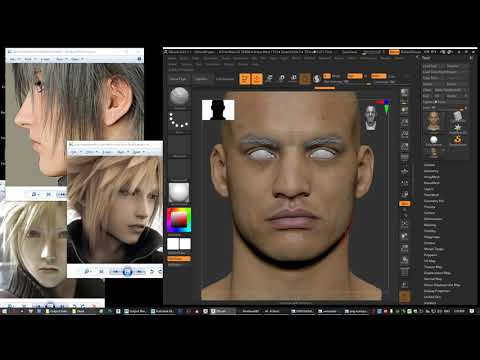The height and width of the screenshot is (360, 480).
Task: Click Save As in Tool palette
Action: pyautogui.click(x=453, y=66)
